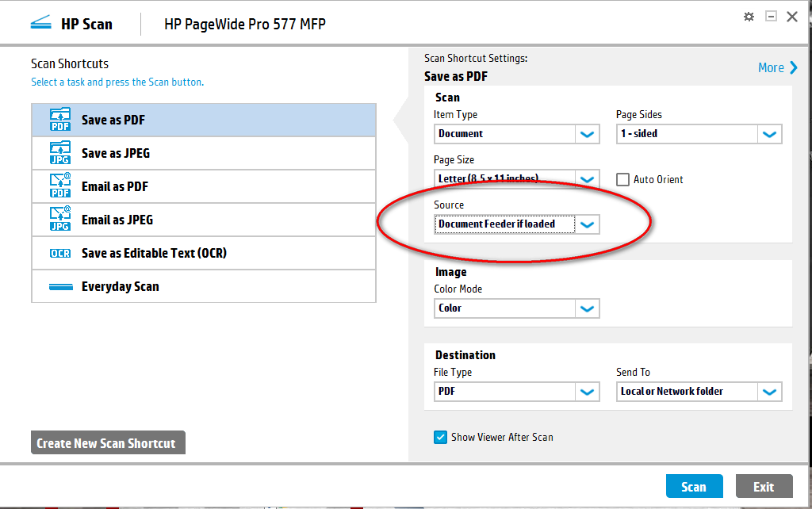This screenshot has width=812, height=509.
Task: Toggle the Auto Orient option off
Action: [623, 179]
